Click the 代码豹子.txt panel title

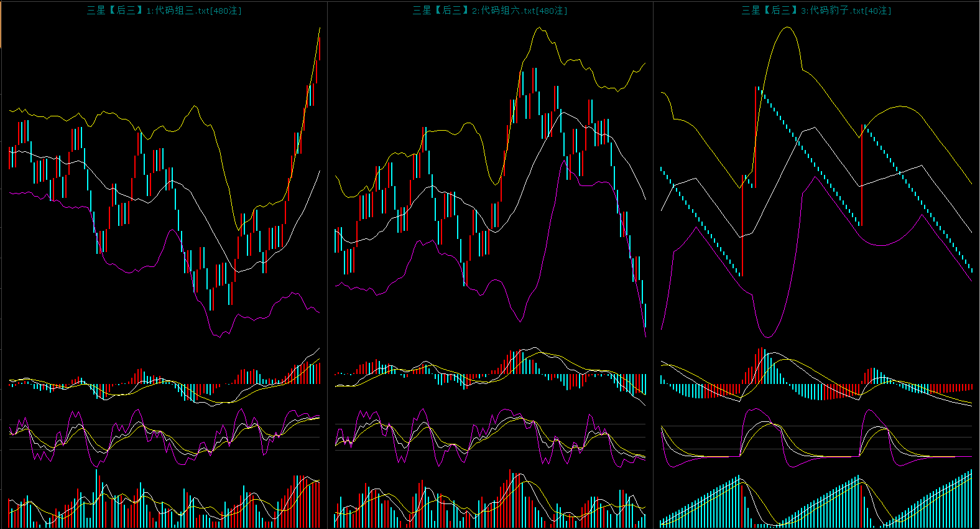[x=816, y=11]
